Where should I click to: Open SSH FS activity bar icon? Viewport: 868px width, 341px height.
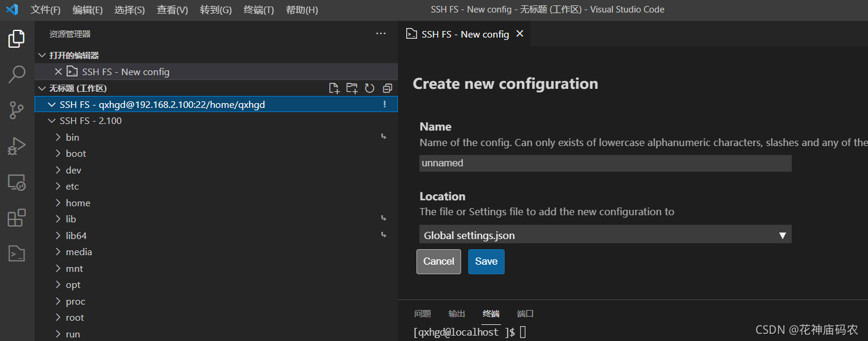17,254
